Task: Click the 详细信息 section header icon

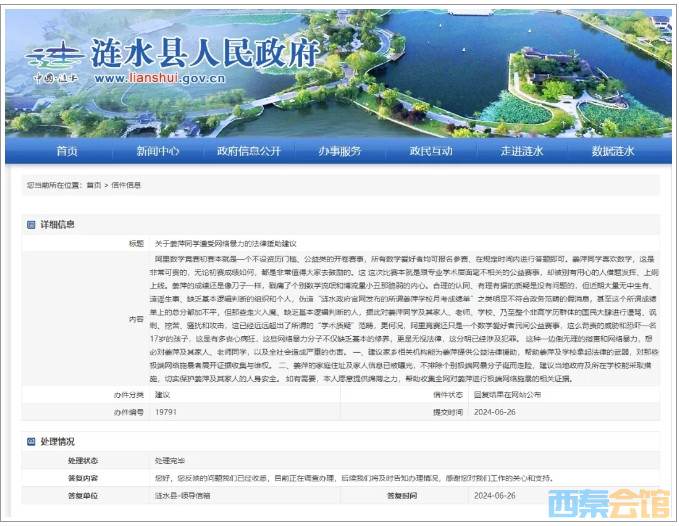Action: [x=30, y=224]
